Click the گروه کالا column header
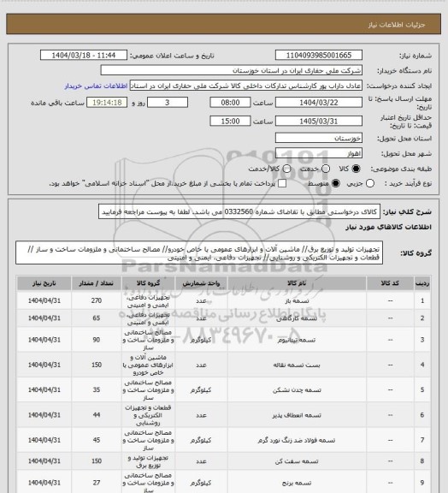 (148, 283)
